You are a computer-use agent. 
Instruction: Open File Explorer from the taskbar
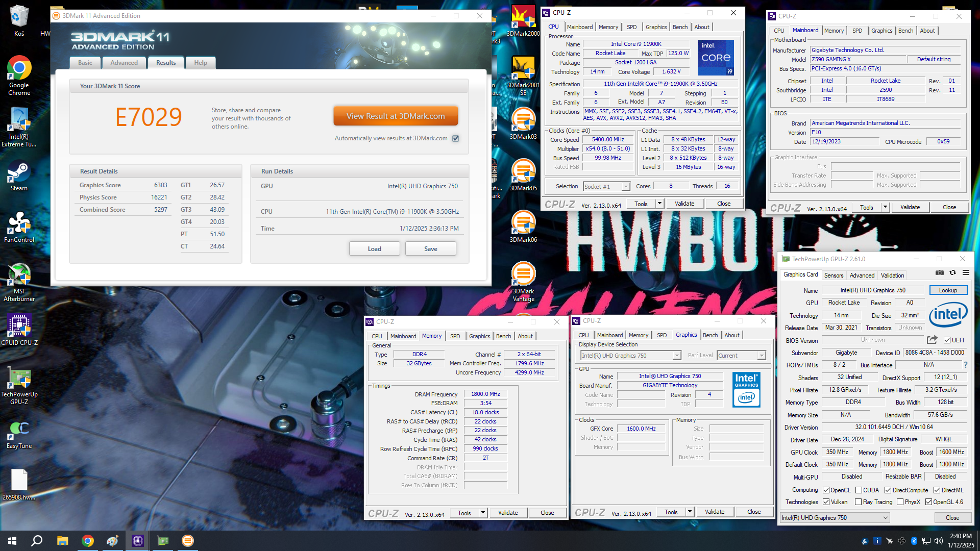tap(62, 541)
